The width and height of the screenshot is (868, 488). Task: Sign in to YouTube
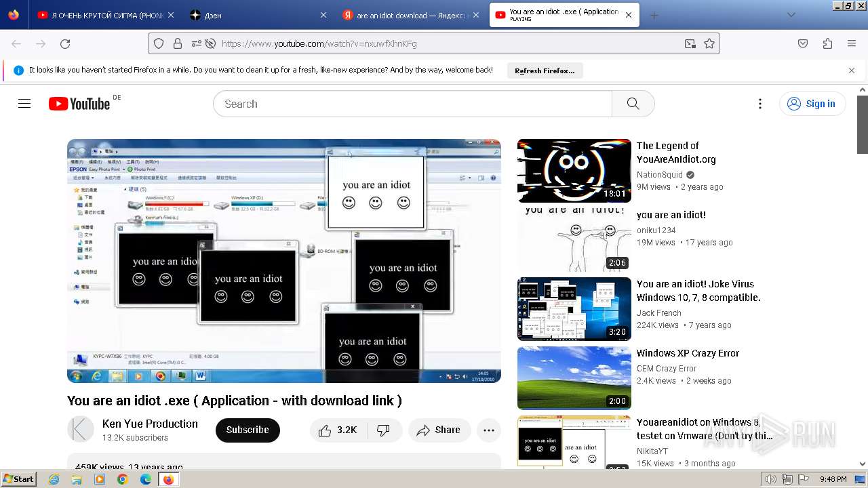(812, 104)
